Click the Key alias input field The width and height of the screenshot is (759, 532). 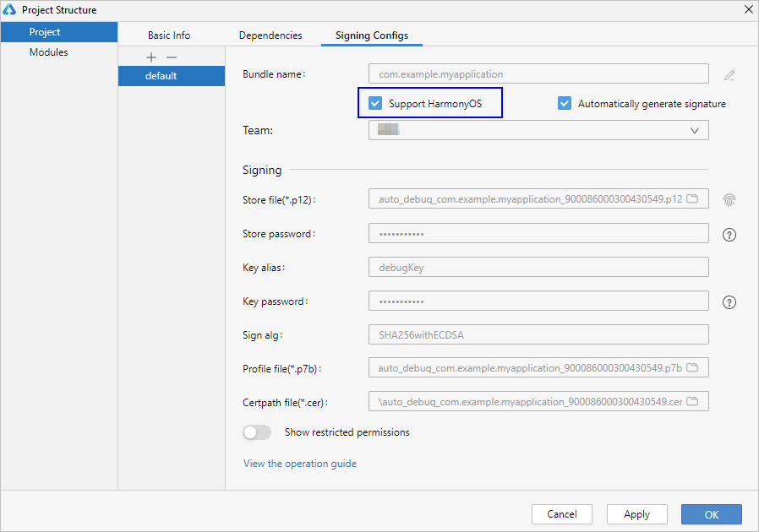click(x=538, y=267)
